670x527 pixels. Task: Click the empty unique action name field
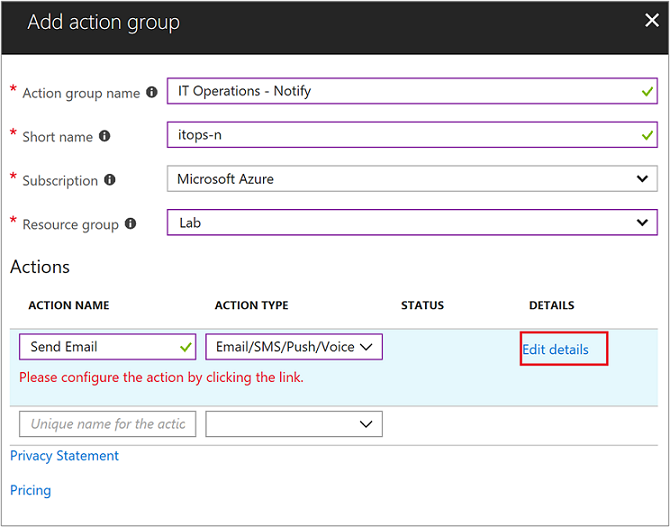[x=107, y=424]
